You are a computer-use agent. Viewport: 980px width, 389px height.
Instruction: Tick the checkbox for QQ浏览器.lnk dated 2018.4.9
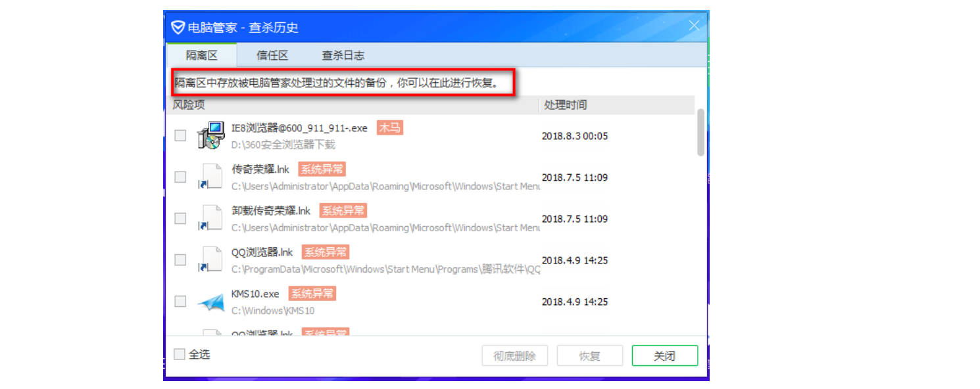pyautogui.click(x=180, y=260)
